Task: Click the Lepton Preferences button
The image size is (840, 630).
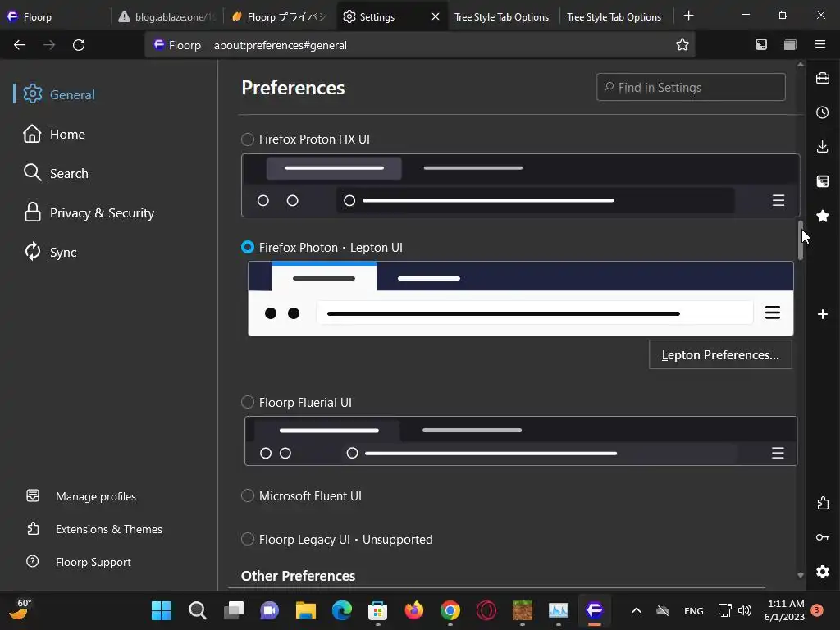Action: (720, 354)
